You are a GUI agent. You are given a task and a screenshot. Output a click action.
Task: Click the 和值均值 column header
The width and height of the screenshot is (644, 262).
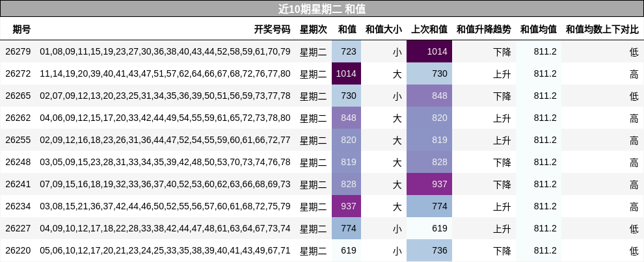[x=539, y=29]
